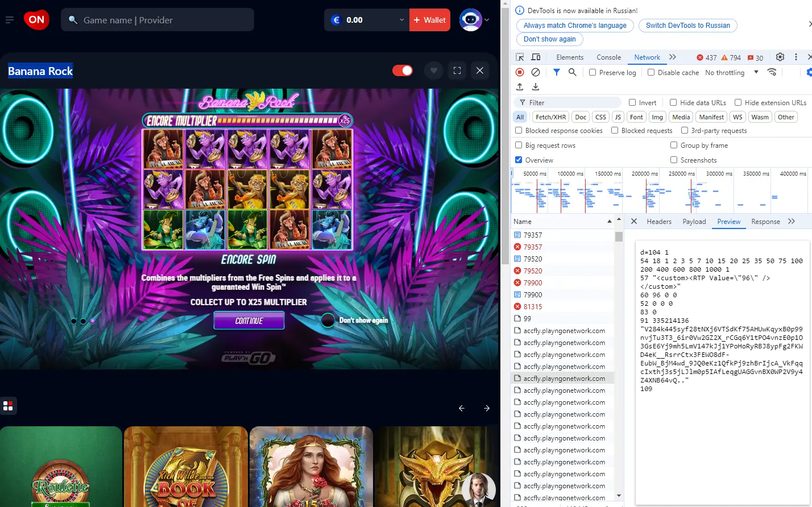Show more request detail tabs
The height and width of the screenshot is (507, 812).
click(792, 222)
